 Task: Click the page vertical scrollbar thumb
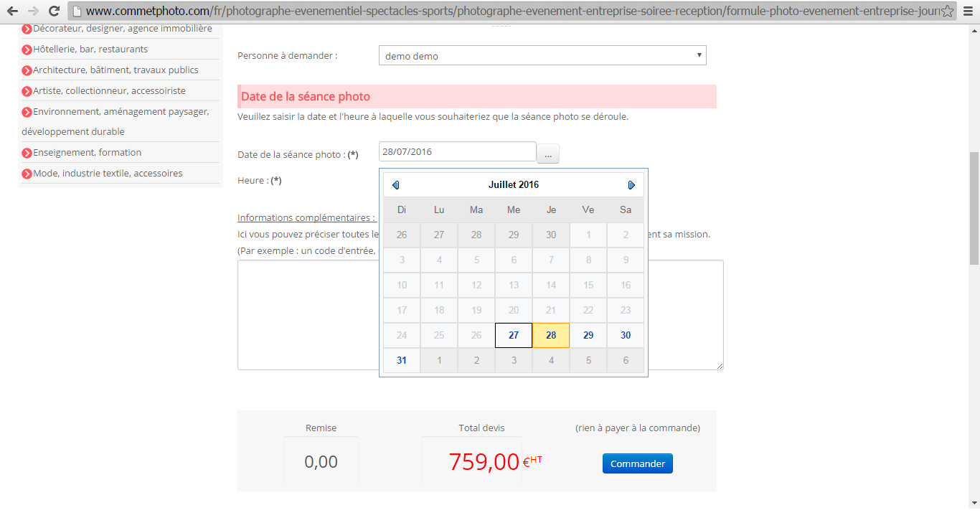[x=974, y=208]
